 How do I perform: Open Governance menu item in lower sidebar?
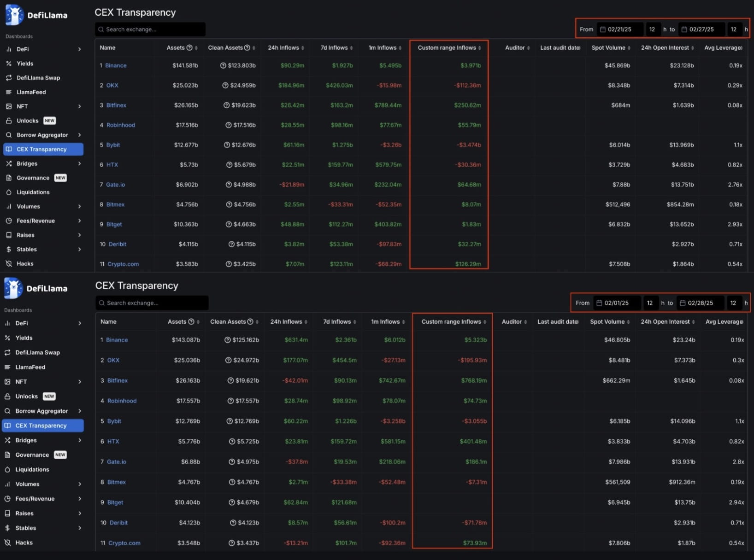click(x=32, y=455)
